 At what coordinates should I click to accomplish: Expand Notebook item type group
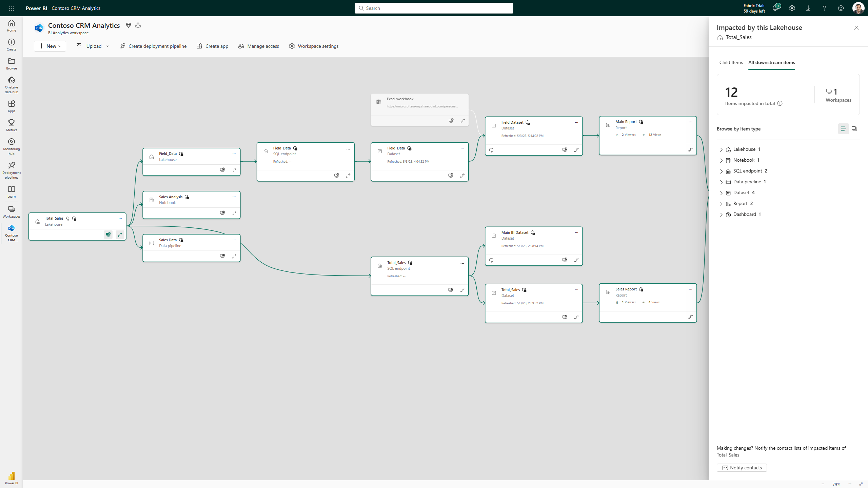[x=721, y=160]
